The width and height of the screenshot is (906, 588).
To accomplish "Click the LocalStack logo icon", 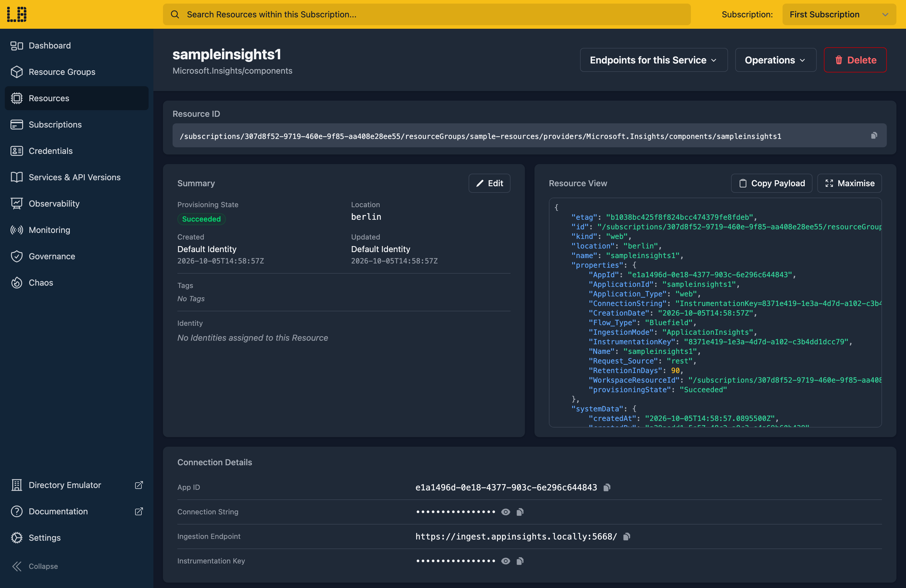I will coord(17,14).
